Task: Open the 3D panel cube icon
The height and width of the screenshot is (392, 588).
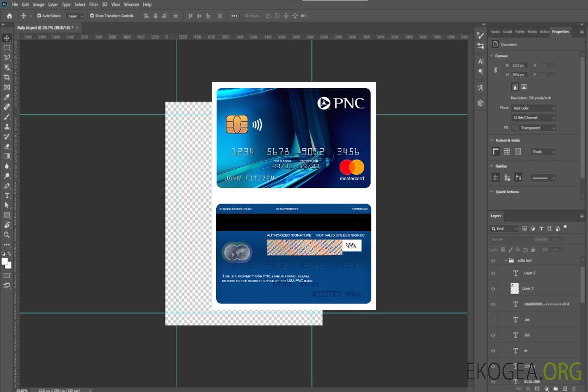Action: click(x=480, y=103)
